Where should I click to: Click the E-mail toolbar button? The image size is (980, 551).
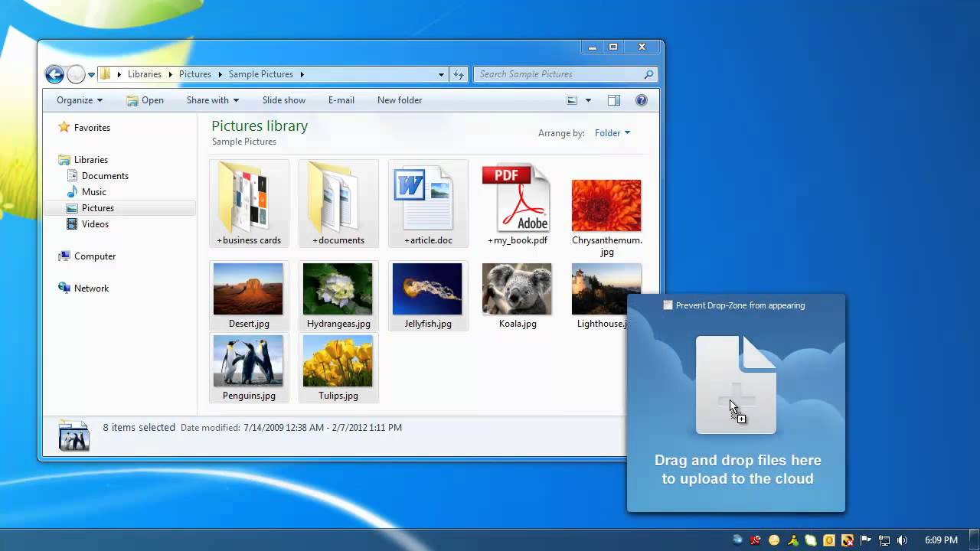click(x=341, y=100)
